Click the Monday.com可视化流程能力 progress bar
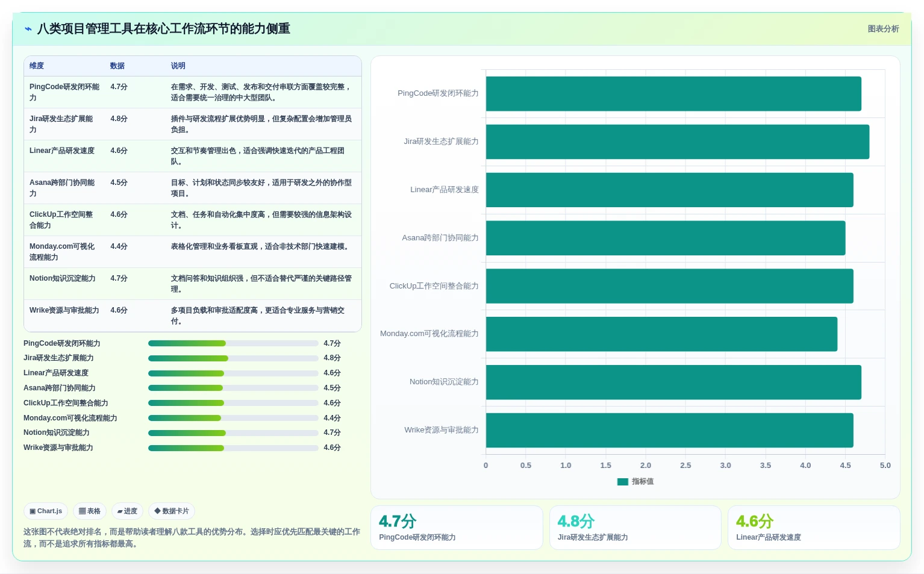 pyautogui.click(x=233, y=418)
